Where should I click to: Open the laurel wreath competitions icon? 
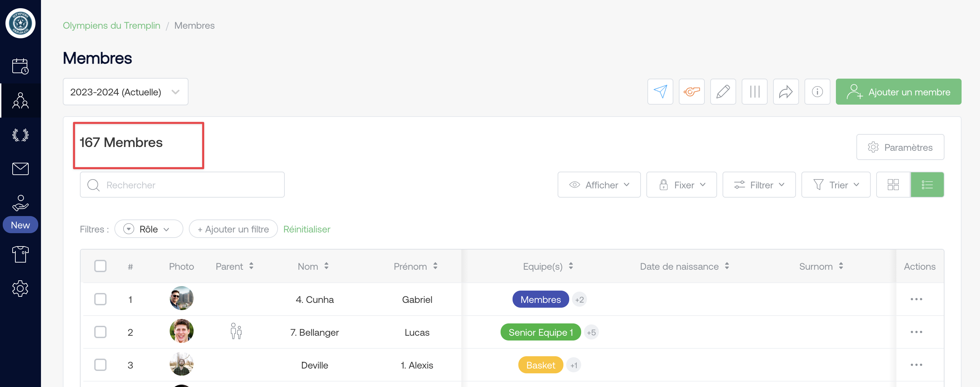(x=20, y=135)
